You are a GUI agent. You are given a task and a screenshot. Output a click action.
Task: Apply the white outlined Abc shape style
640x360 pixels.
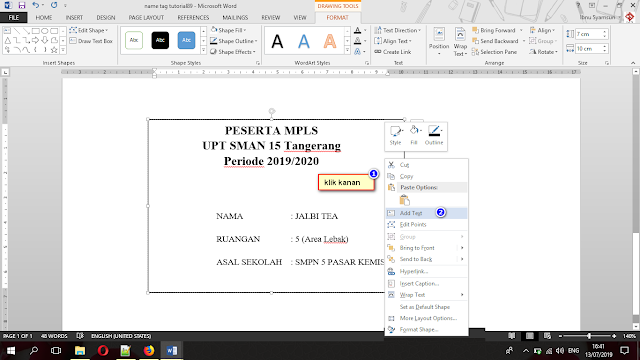click(x=134, y=40)
